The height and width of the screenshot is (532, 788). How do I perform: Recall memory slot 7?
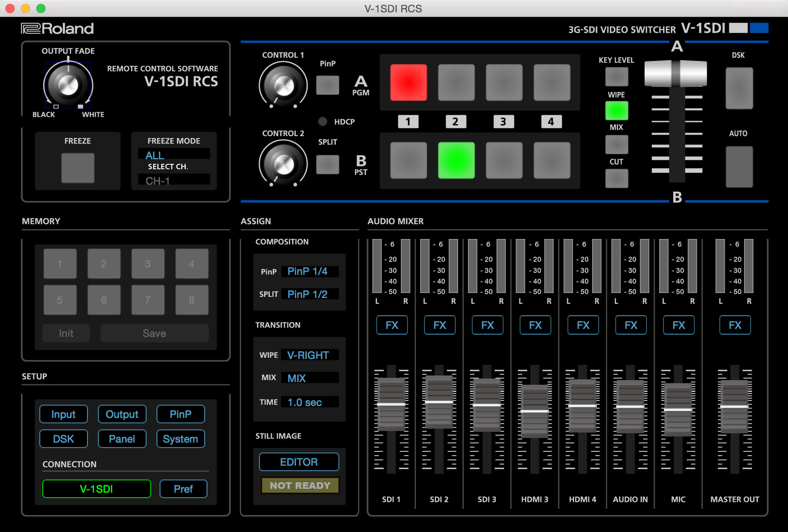(148, 300)
